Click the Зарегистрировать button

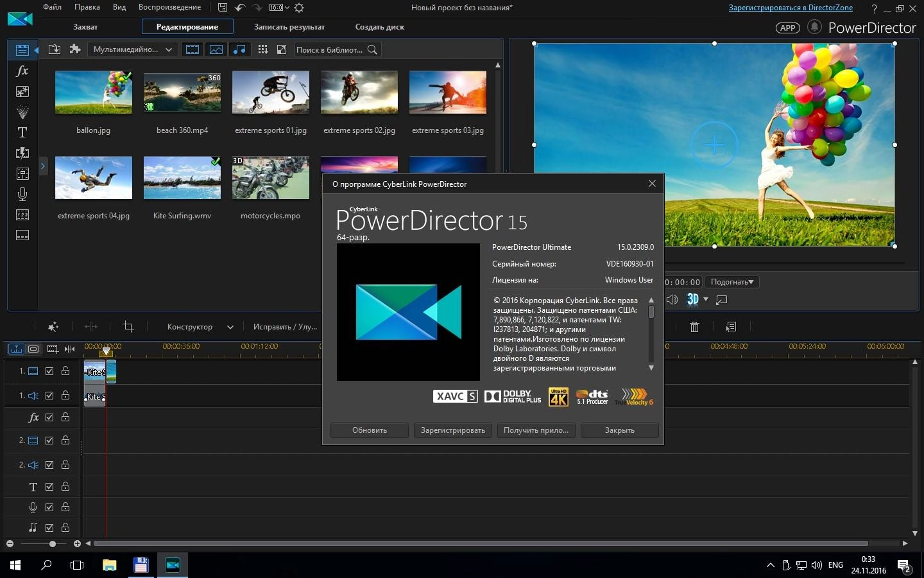pos(453,430)
